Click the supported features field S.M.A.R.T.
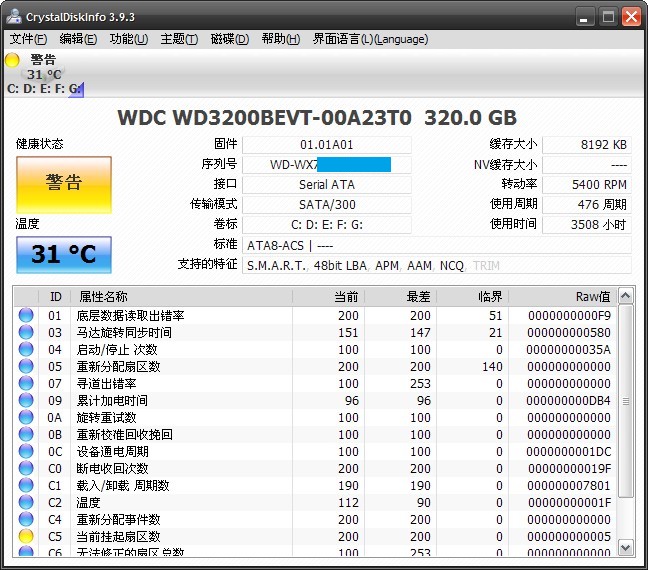648x570 pixels. [x=437, y=265]
